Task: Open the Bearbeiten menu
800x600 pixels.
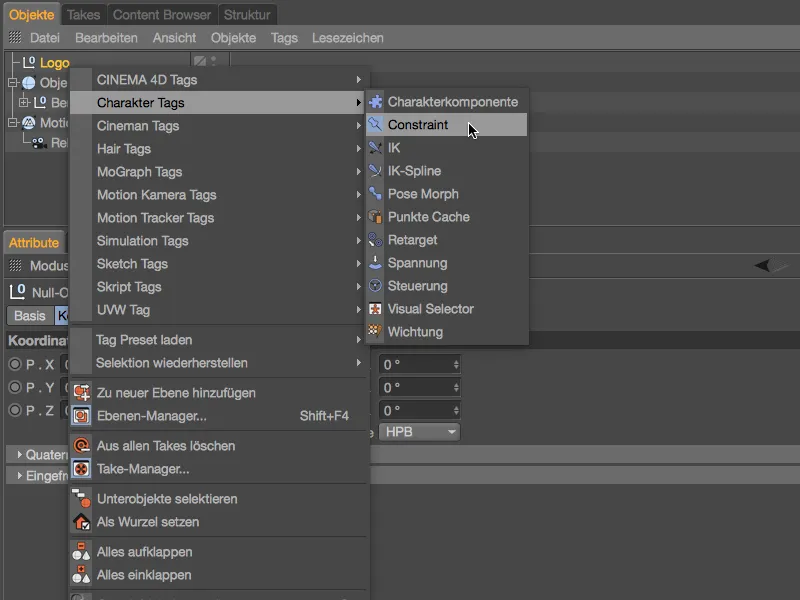Action: 106,38
